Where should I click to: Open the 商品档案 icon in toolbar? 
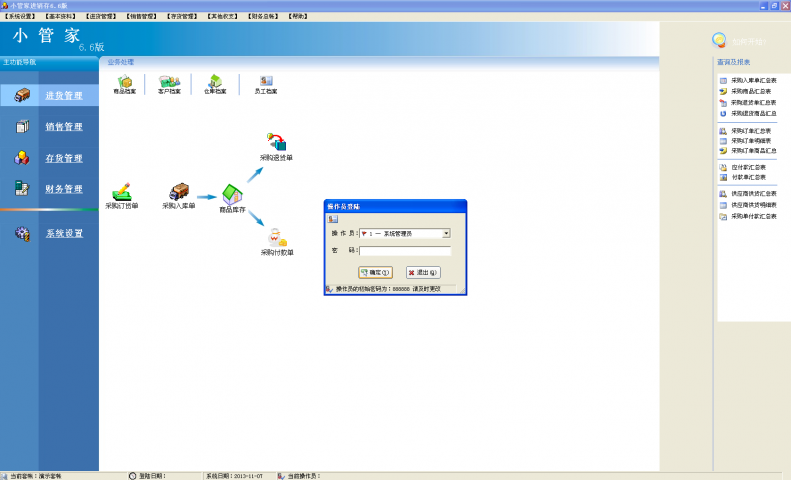[126, 83]
